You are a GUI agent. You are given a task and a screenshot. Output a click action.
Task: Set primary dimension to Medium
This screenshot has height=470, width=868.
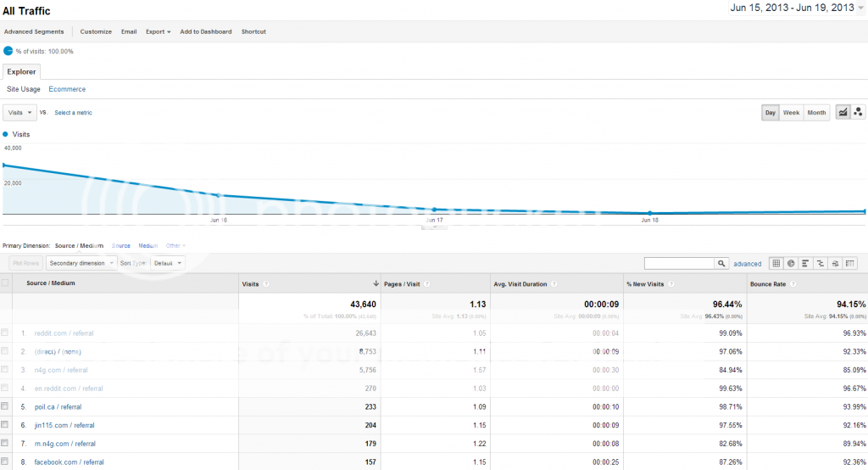[x=147, y=245]
